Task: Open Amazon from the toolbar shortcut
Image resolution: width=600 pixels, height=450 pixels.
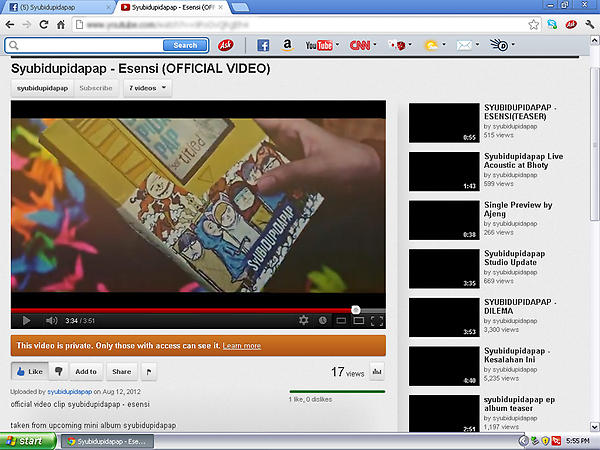Action: 287,45
